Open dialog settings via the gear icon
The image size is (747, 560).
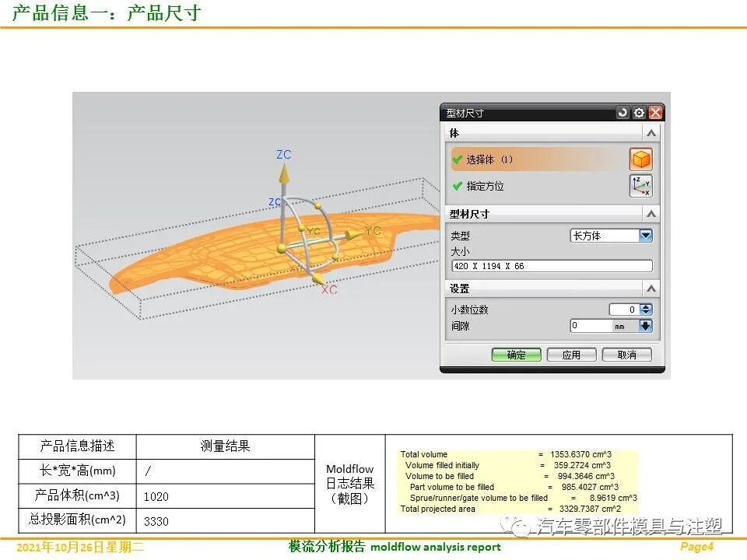pyautogui.click(x=639, y=113)
